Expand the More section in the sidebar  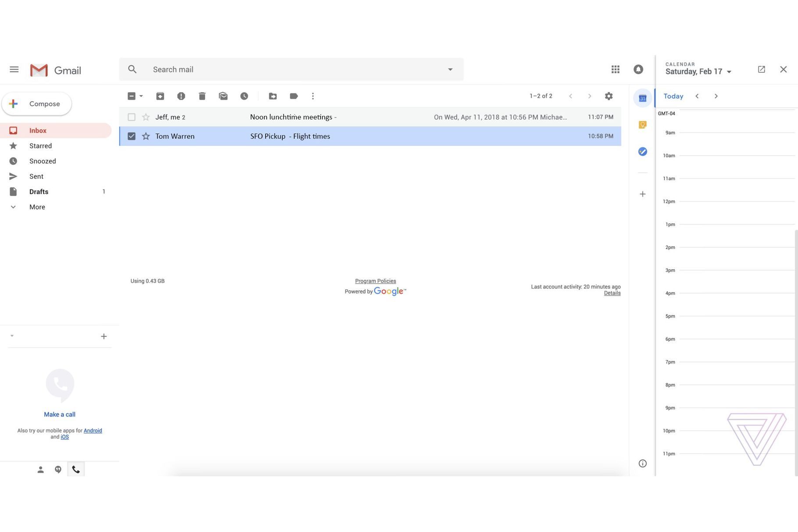coord(37,207)
